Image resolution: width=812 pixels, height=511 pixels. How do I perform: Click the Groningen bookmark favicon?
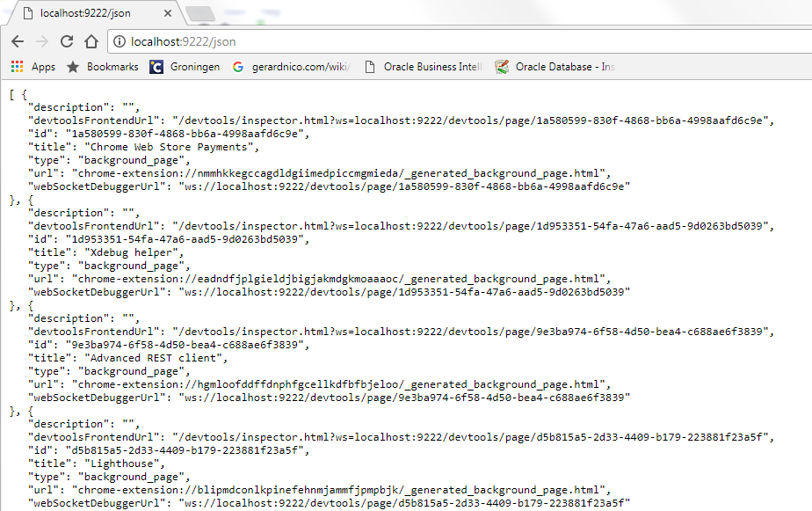(156, 66)
